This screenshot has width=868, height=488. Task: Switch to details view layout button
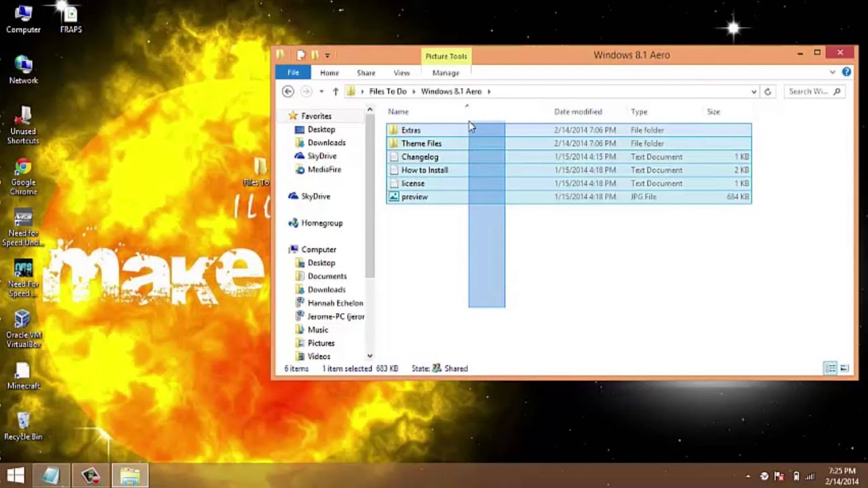(830, 369)
